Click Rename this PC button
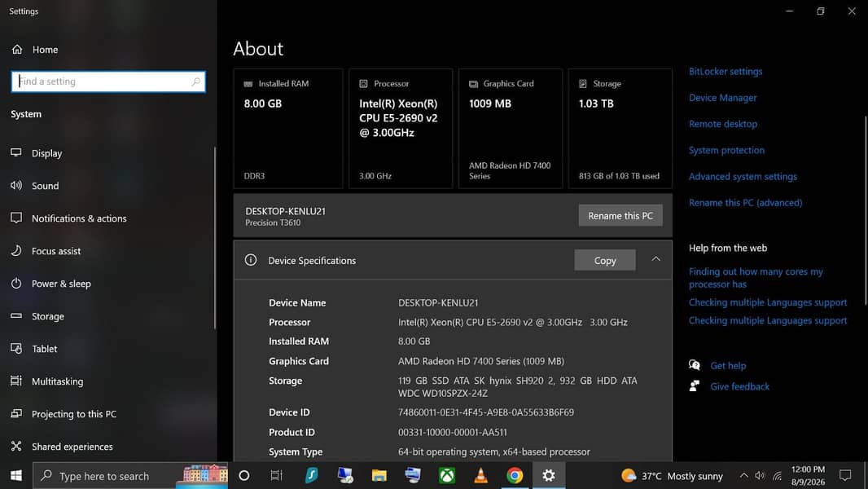This screenshot has width=868, height=489. [620, 216]
